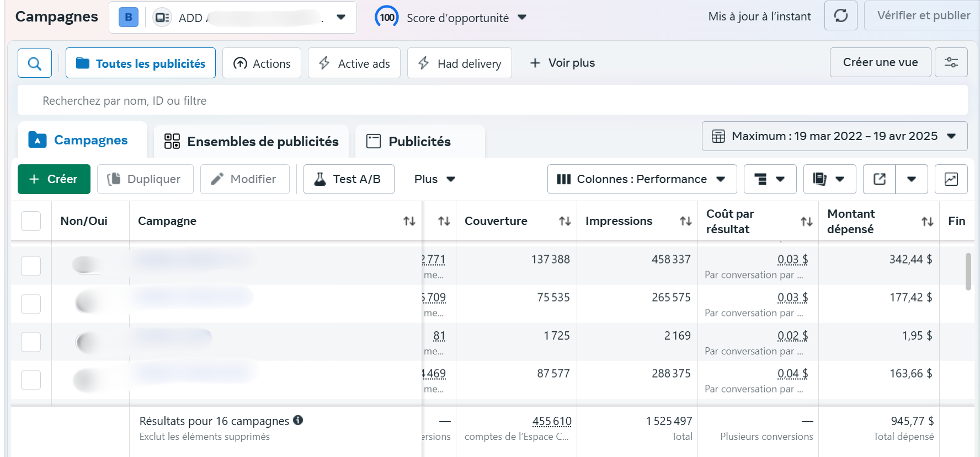Open the breakdown rows icon dropdown
980x457 pixels.
coord(770,179)
